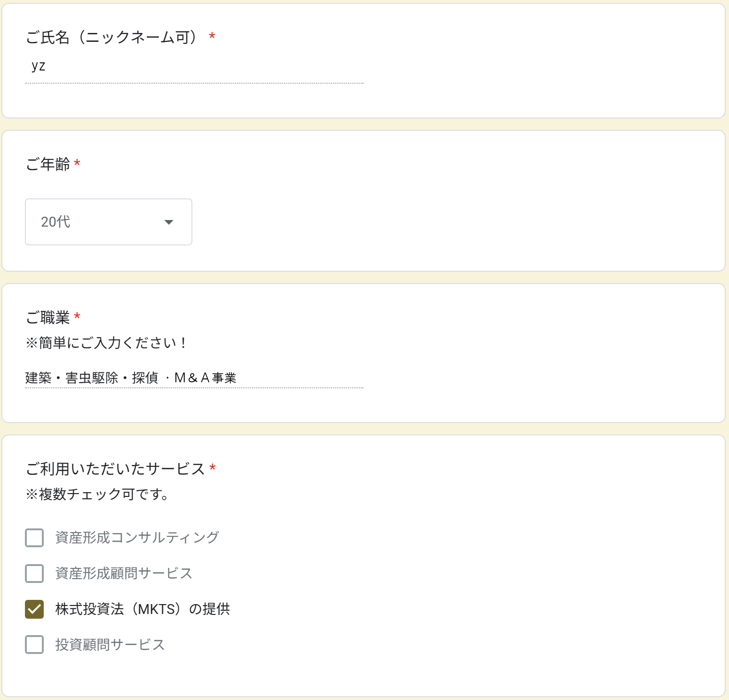Uncheck the 株式投資法（MKTS）の提供 checkbox

pos(34,609)
